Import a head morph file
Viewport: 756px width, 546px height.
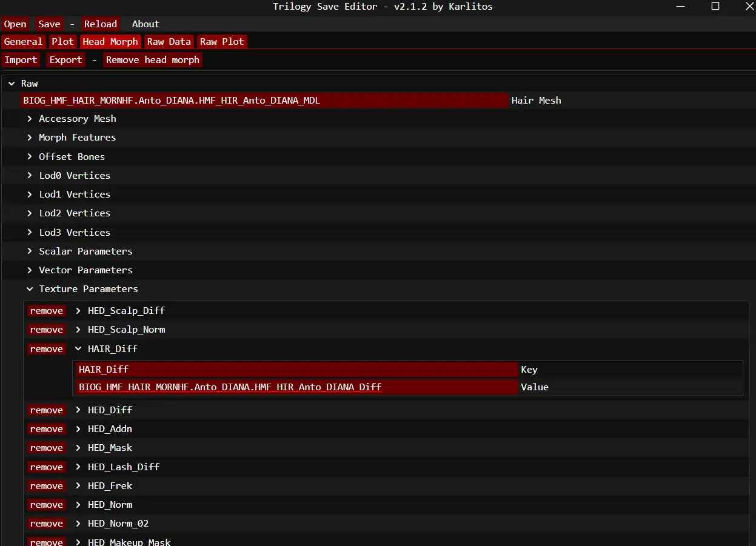click(21, 60)
